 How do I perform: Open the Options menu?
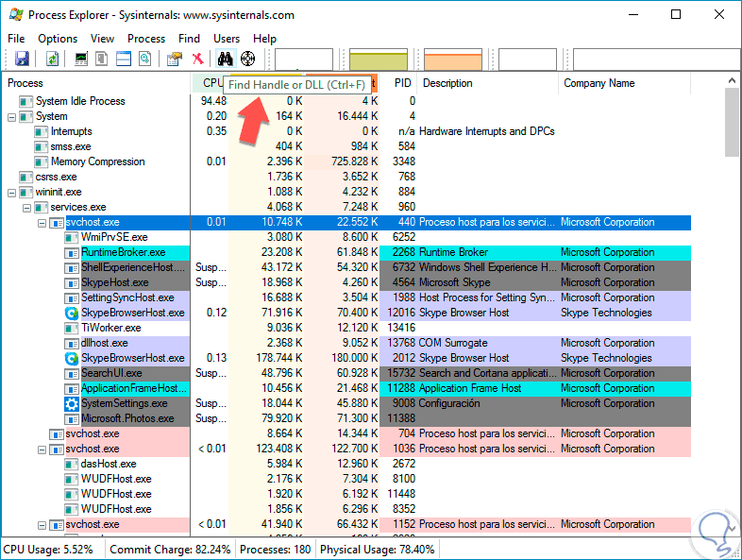pyautogui.click(x=58, y=39)
